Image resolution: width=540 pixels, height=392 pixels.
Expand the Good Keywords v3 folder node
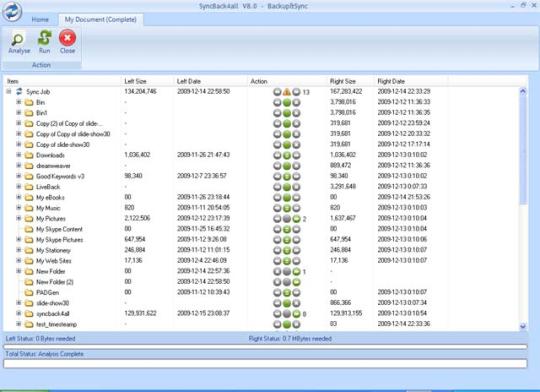tap(19, 176)
